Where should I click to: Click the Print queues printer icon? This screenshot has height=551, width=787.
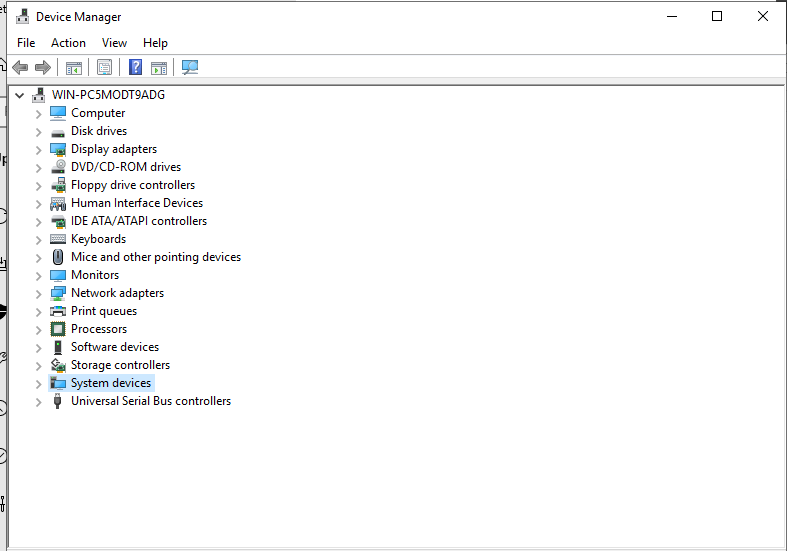coord(58,311)
